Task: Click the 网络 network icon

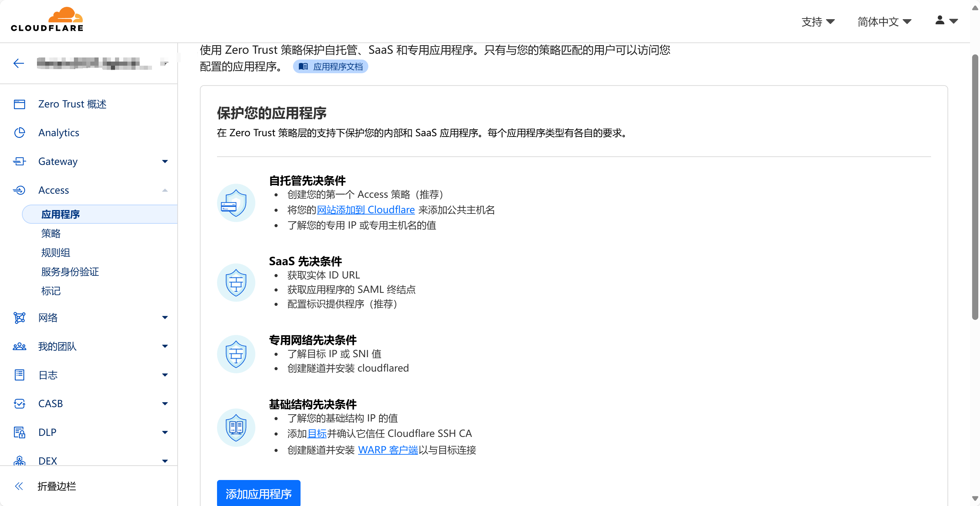Action: tap(20, 318)
